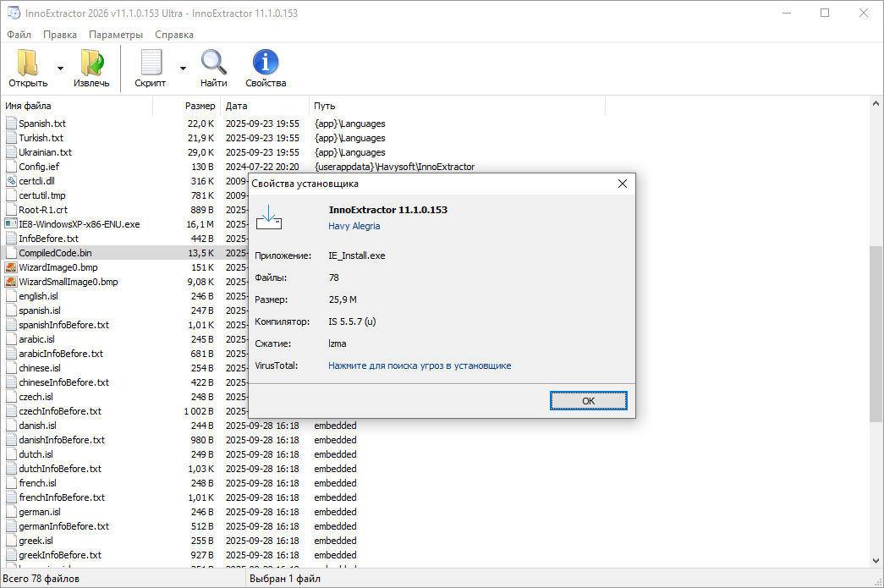Click the {userappdata}\Havysoft\InnoExtractor path cell
This screenshot has width=884, height=588.
395,167
